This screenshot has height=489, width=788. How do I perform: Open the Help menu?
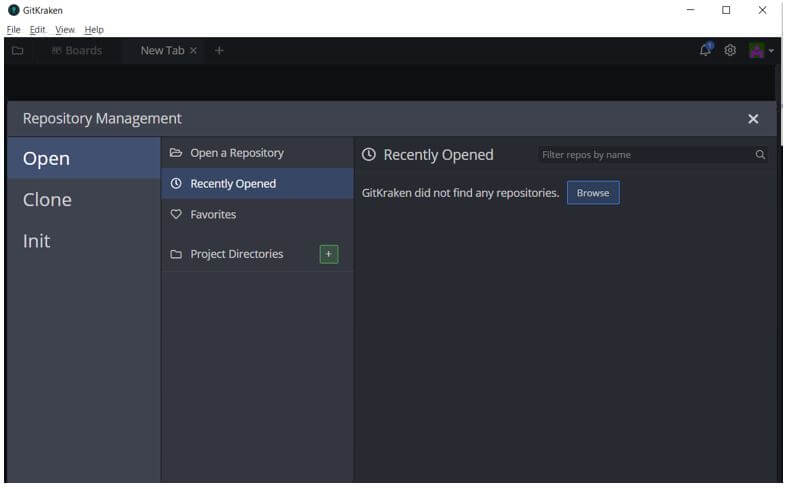click(x=94, y=30)
